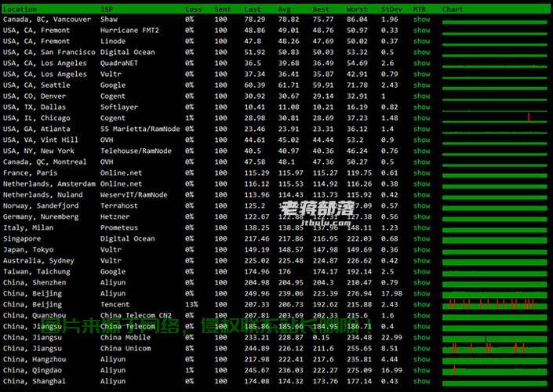Open show link for Dallas Softlayer

421,107
